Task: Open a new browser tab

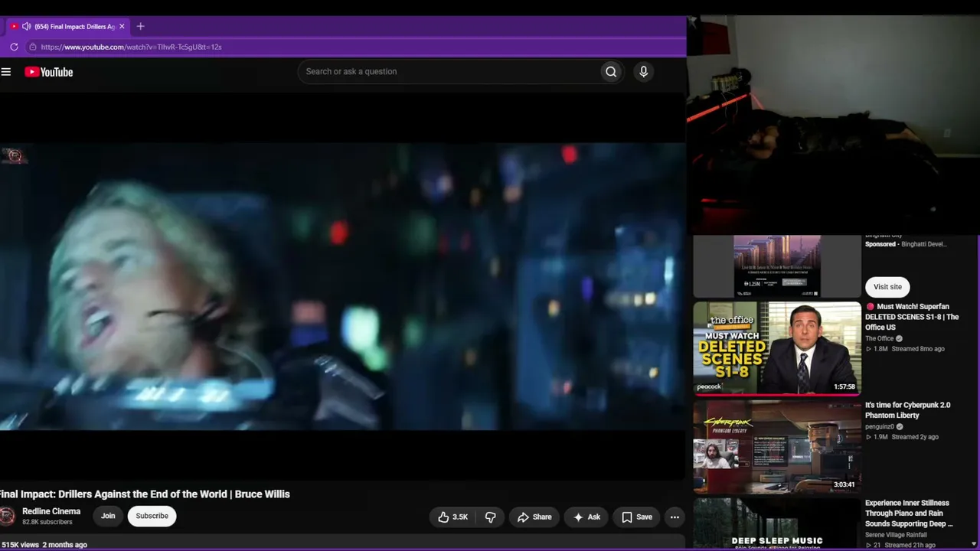Action: click(x=140, y=26)
